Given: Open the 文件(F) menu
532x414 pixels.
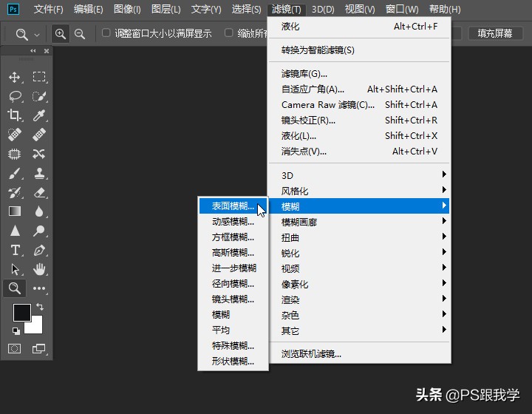Looking at the screenshot, I should coord(49,9).
